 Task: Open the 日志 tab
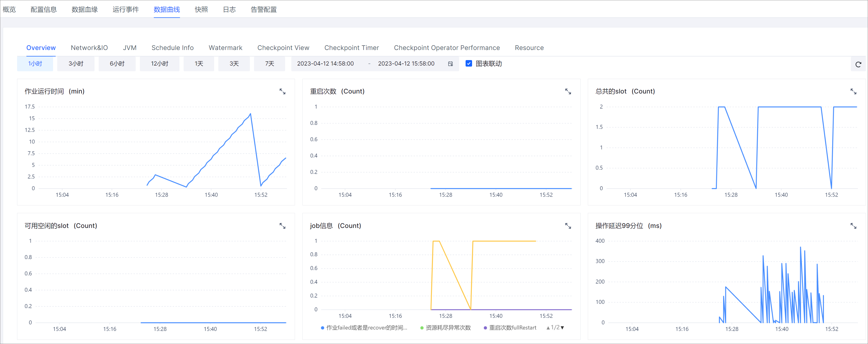pyautogui.click(x=229, y=9)
